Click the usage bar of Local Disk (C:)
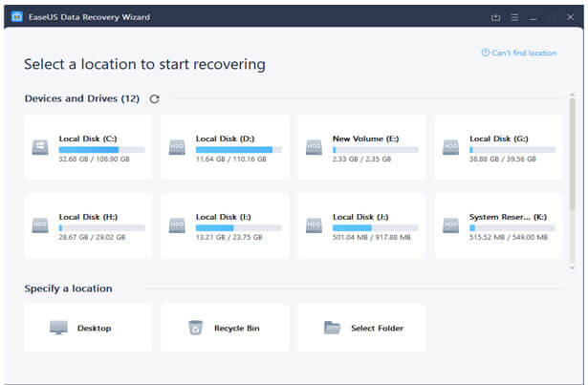Image resolution: width=588 pixels, height=385 pixels. [x=101, y=150]
